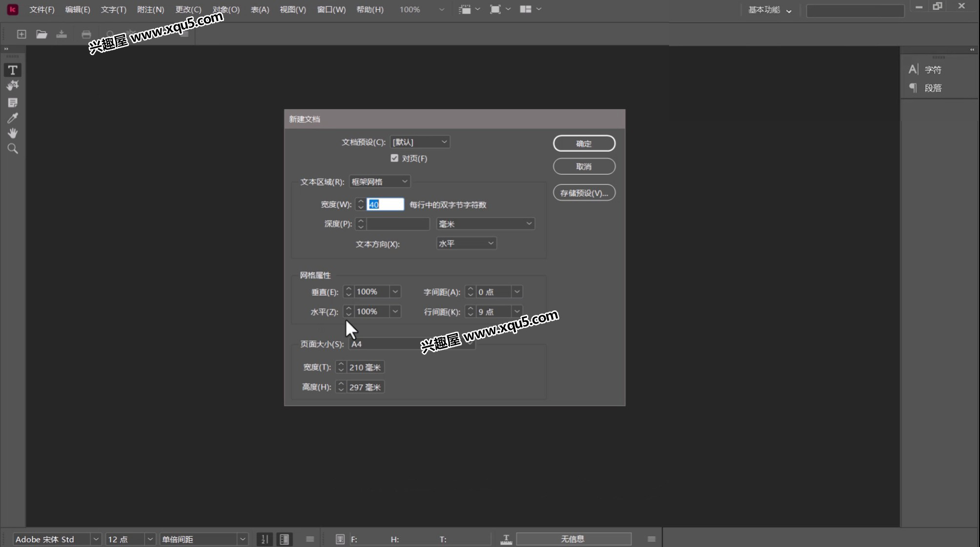Open the 文字(T) menu
The height and width of the screenshot is (547, 980).
tap(113, 9)
